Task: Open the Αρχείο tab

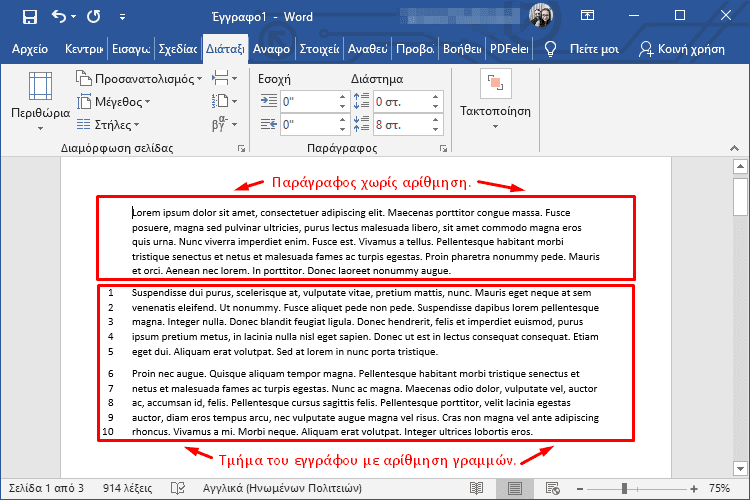Action: point(30,49)
